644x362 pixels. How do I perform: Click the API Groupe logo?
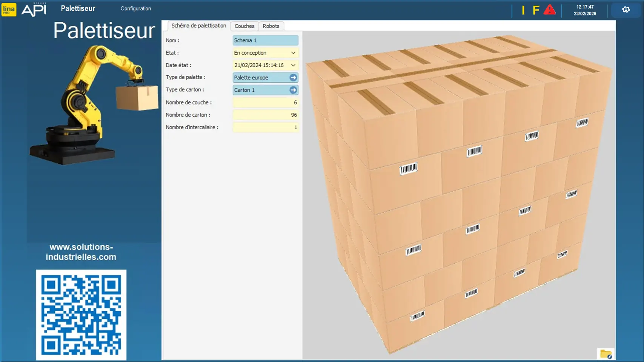pos(34,9)
